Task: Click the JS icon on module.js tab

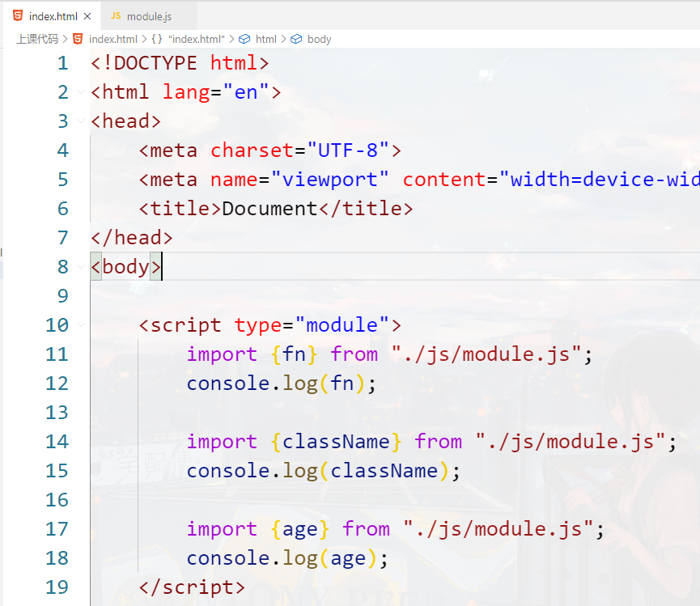Action: tap(116, 15)
